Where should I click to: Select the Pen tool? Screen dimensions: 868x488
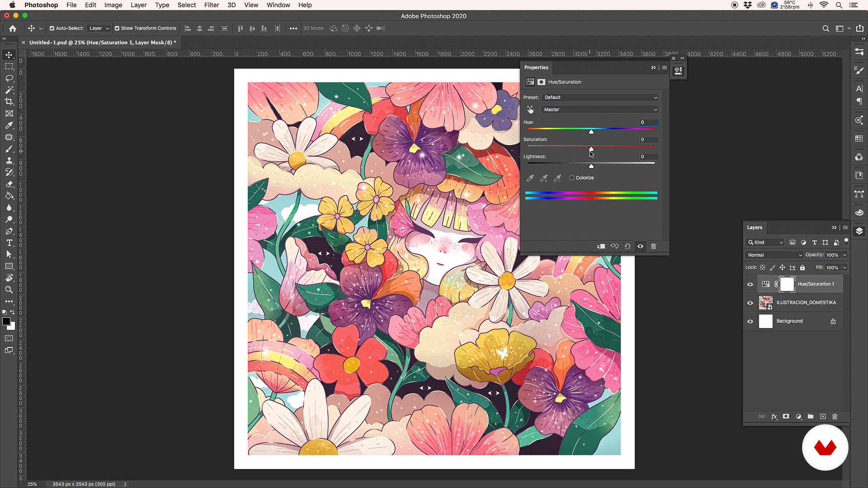tap(9, 231)
